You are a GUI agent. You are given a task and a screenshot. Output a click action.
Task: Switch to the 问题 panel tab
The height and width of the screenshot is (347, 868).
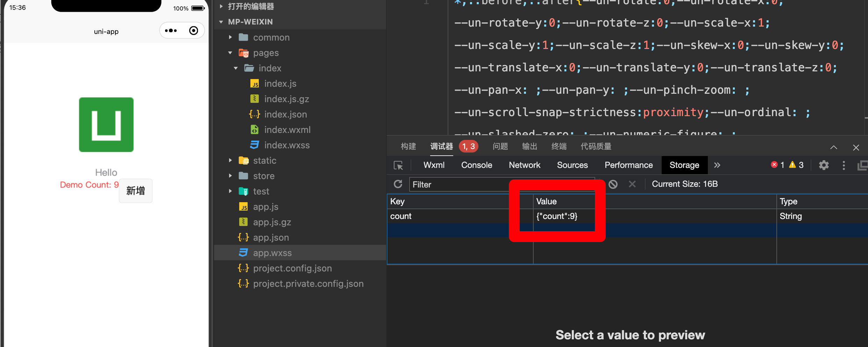click(x=500, y=146)
